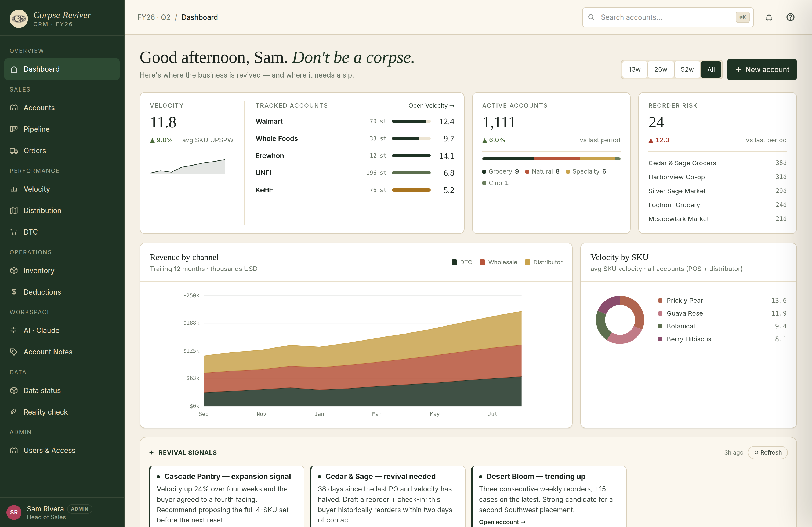Screen dimensions: 812x527
Task: Focus the Search accounts field
Action: tap(668, 17)
